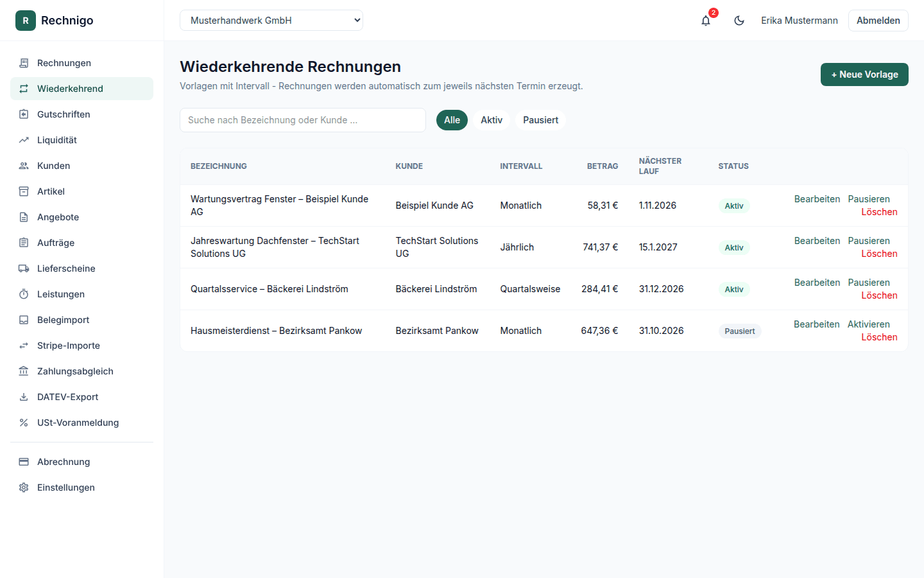This screenshot has height=578, width=924.
Task: Pause the Quartalsservice Bäckerei Lindström template
Action: tap(869, 283)
